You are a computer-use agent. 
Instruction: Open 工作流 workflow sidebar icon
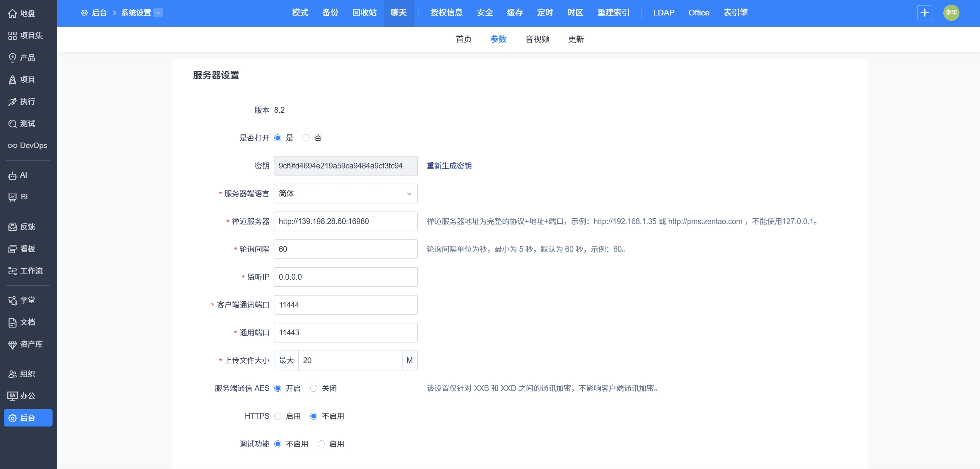pos(12,271)
